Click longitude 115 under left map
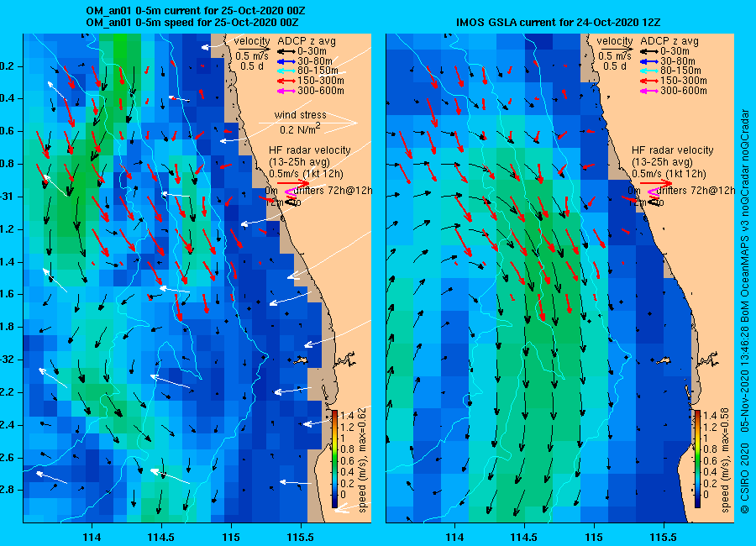Image resolution: width=756 pixels, height=546 pixels. click(231, 537)
